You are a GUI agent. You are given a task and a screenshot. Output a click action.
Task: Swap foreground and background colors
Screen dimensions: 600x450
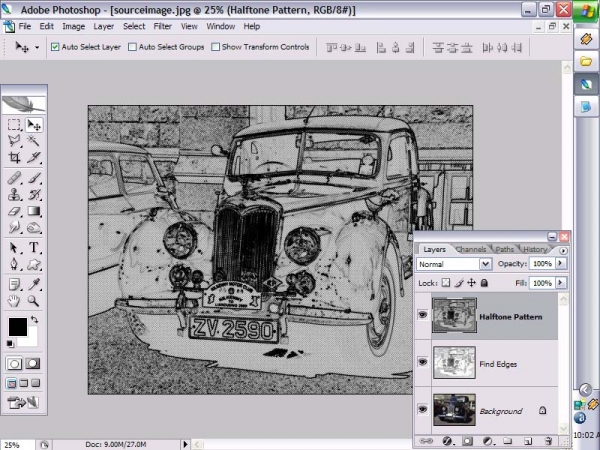[x=34, y=320]
